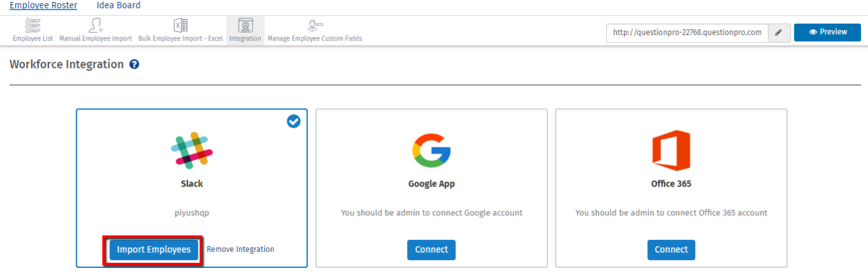
Task: Click the pencil edit URL icon
Action: pos(778,32)
